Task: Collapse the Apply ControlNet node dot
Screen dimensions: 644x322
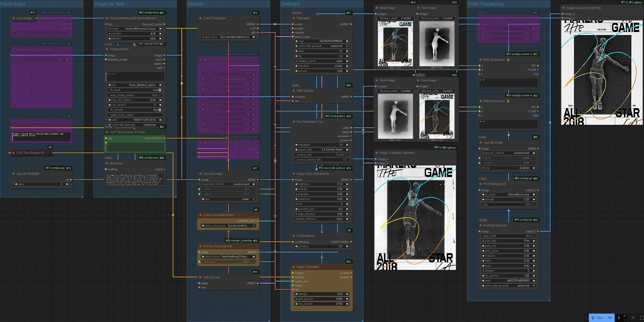Action: [x=294, y=267]
